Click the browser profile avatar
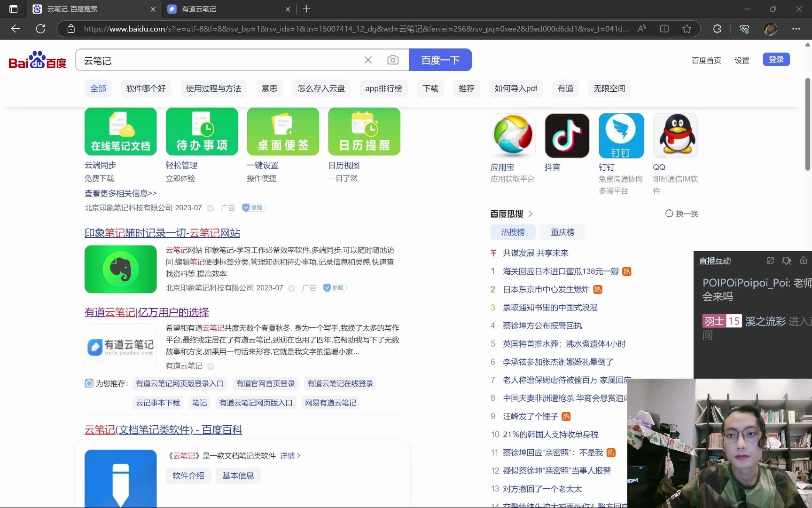812x508 pixels. pos(770,29)
